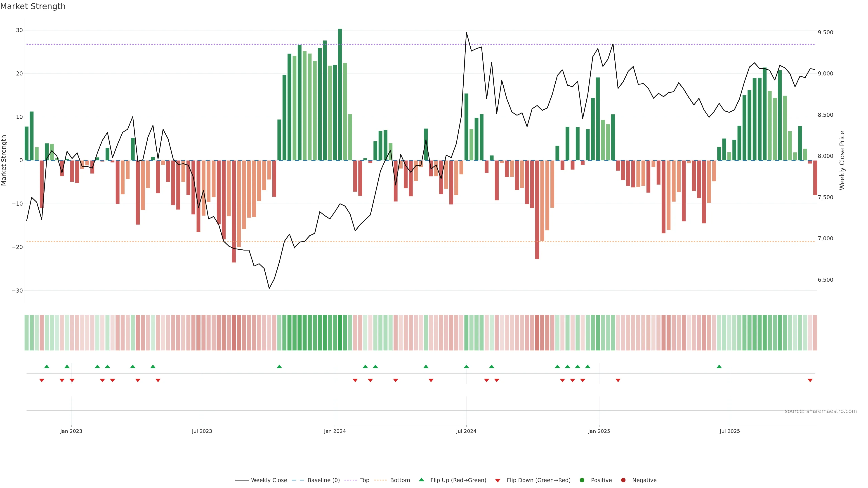Click Positive green circle legend icon
The image size is (868, 488).
pos(582,480)
